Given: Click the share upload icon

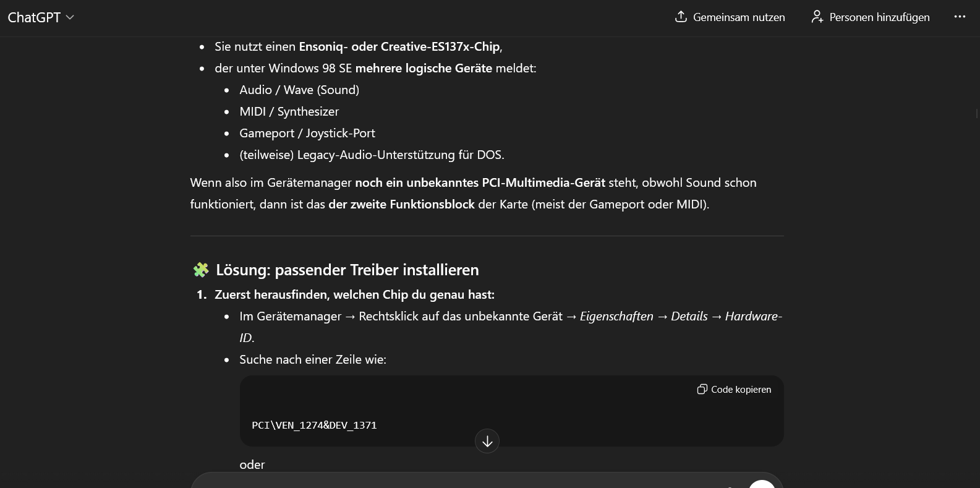Looking at the screenshot, I should tap(681, 17).
